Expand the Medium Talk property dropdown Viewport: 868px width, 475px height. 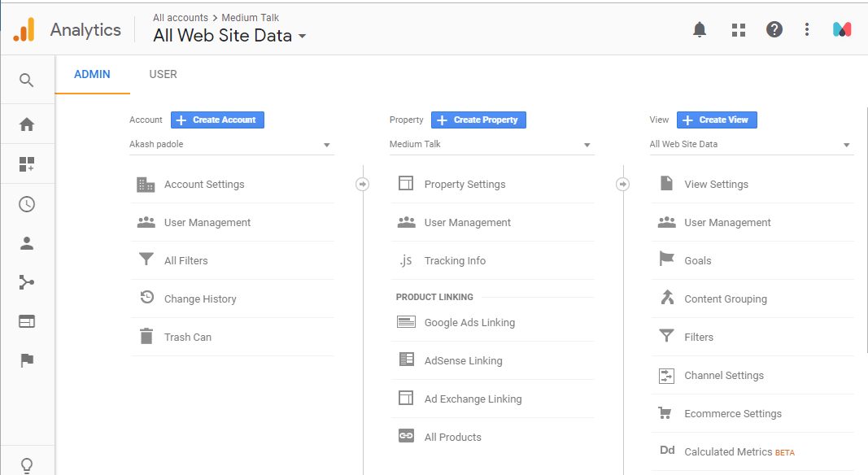point(491,145)
